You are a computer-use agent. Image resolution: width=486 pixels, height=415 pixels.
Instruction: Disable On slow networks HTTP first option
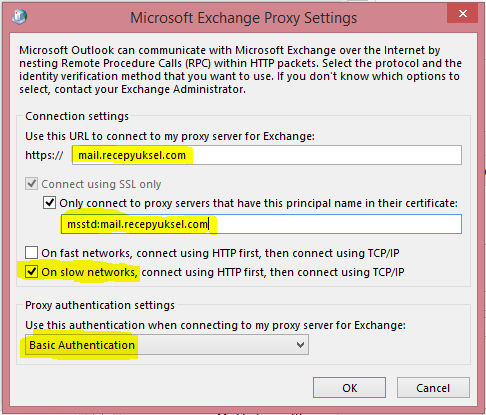pos(31,272)
